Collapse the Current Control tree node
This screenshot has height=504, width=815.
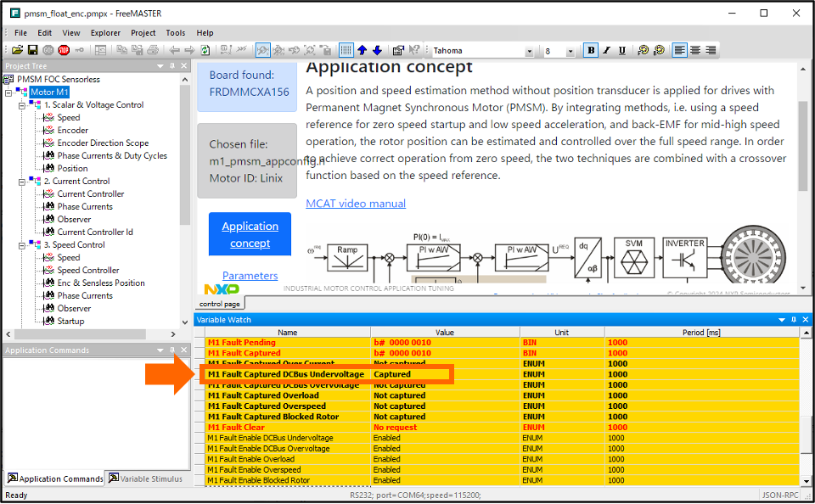click(22, 182)
